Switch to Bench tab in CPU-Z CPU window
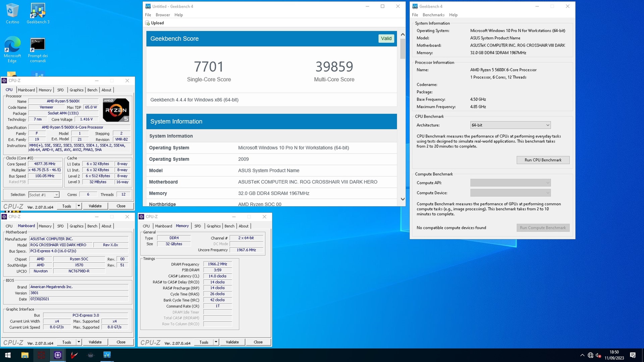644x362 pixels. [x=92, y=90]
